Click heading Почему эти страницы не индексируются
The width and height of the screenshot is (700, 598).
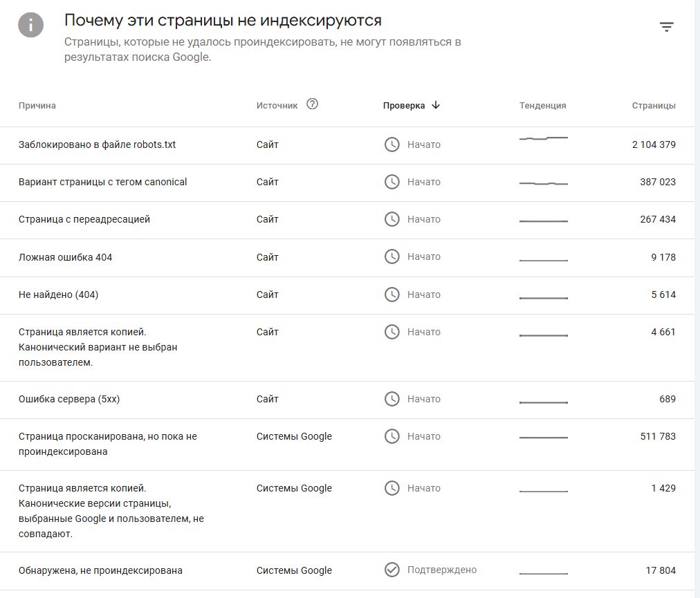click(223, 21)
